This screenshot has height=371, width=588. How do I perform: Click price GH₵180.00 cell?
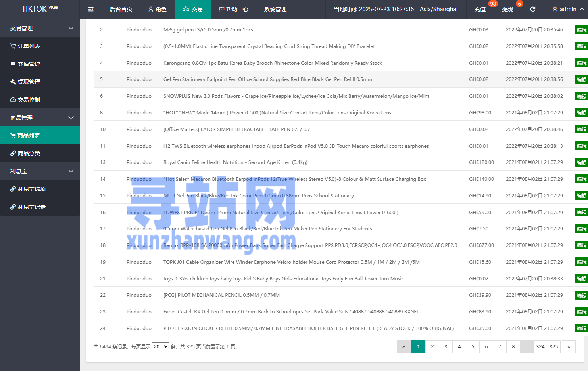point(481,162)
